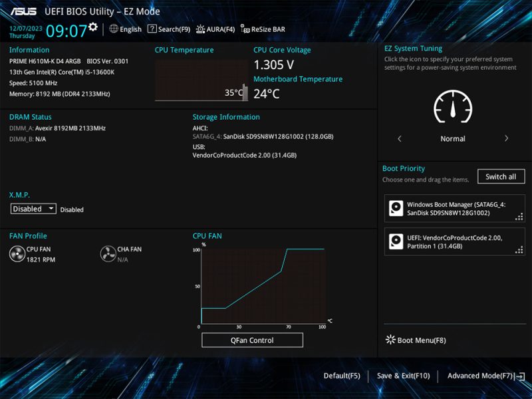Click the CPU temperature 35°C graph bar
This screenshot has height=399, width=532.
pos(245,92)
